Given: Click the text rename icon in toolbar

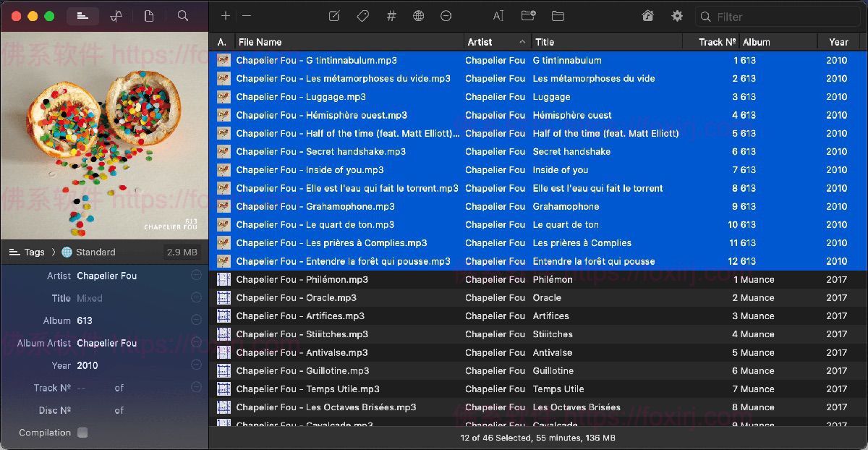Looking at the screenshot, I should pos(498,16).
